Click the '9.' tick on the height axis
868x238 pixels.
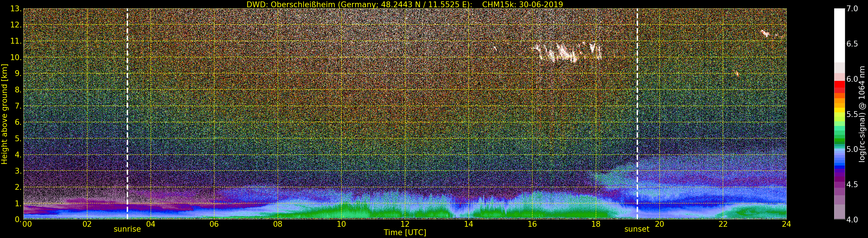pyautogui.click(x=18, y=73)
